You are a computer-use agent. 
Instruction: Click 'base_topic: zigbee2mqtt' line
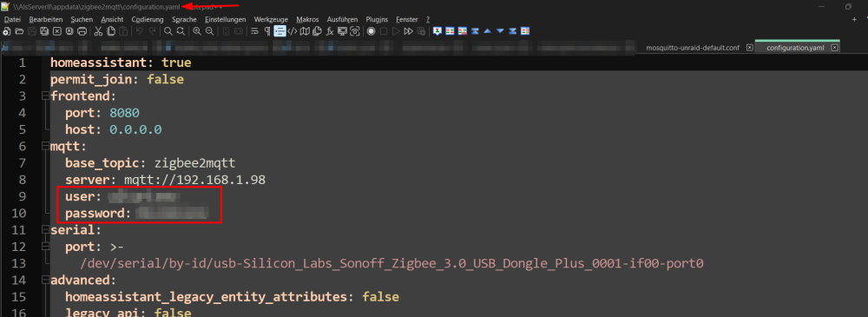coord(150,163)
